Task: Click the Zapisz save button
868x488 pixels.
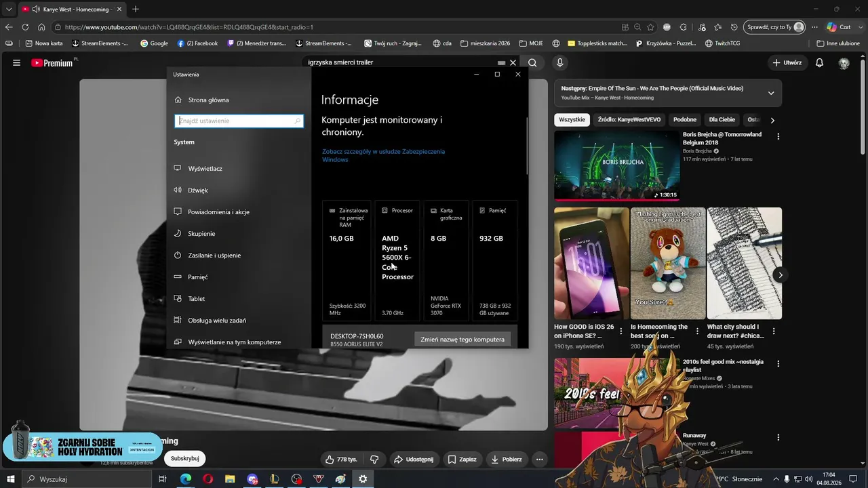Action: pos(462,459)
